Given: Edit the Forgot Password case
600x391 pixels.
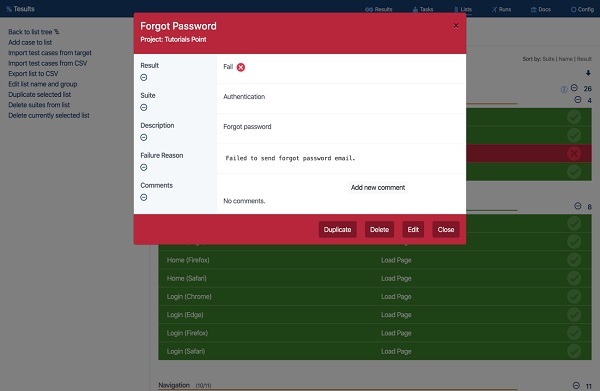Looking at the screenshot, I should (413, 230).
